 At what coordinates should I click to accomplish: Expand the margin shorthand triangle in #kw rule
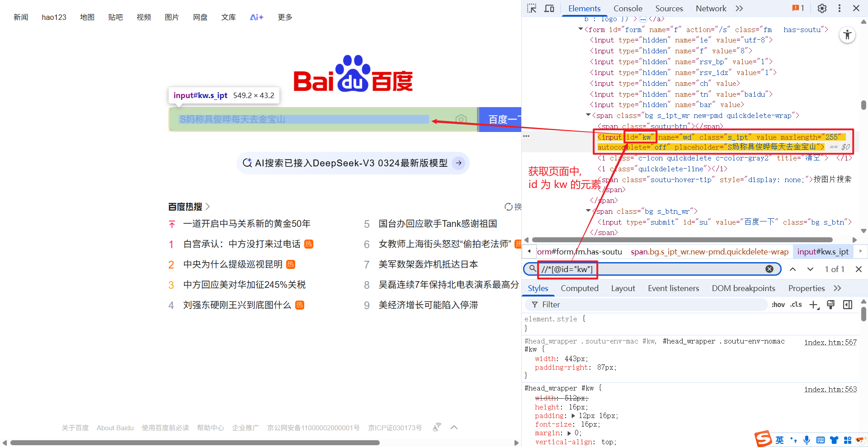pyautogui.click(x=569, y=433)
